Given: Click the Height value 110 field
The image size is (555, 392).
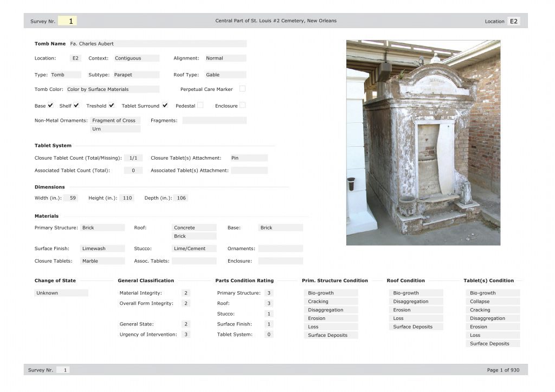Looking at the screenshot, I should click(x=127, y=198).
